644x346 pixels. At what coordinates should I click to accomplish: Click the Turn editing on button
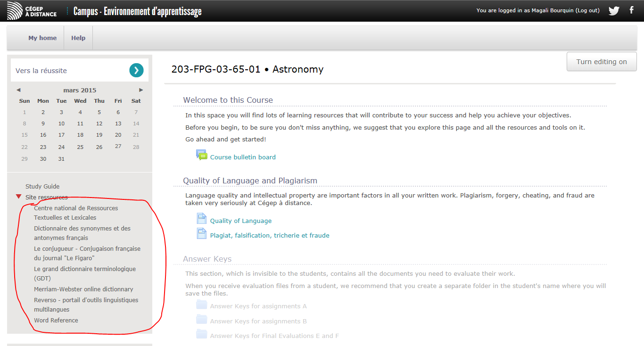tap(602, 62)
